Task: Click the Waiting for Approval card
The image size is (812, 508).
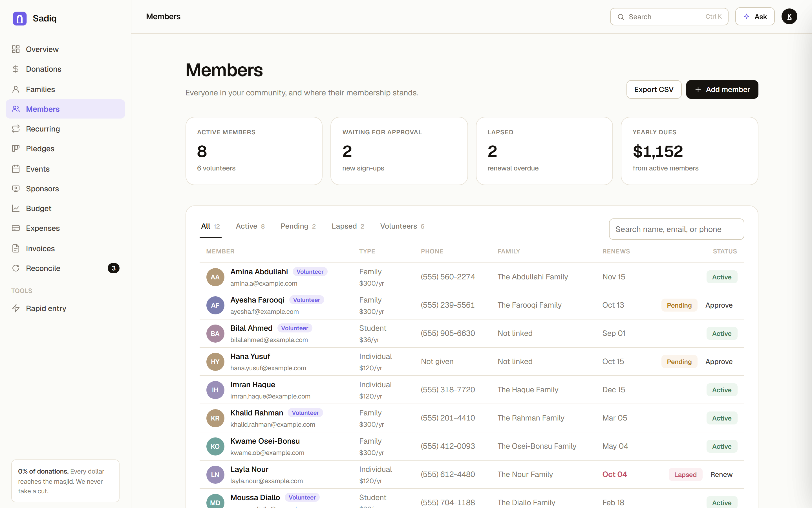Action: point(399,151)
